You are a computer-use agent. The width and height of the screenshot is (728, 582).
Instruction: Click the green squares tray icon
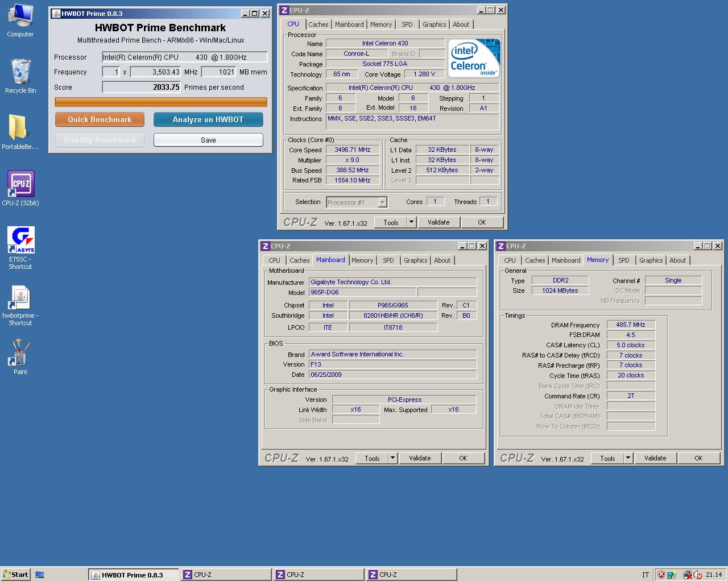[672, 575]
